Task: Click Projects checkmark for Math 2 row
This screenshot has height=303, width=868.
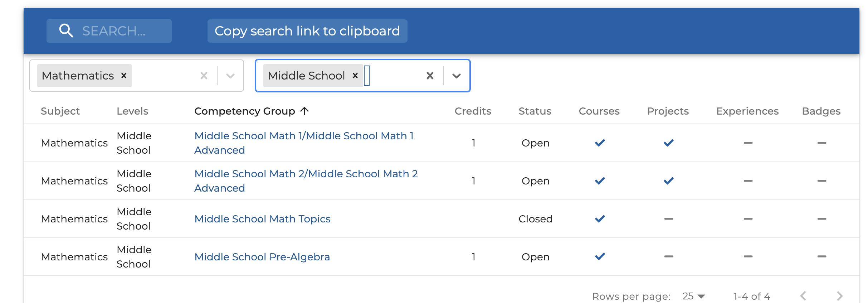Action: 668,181
